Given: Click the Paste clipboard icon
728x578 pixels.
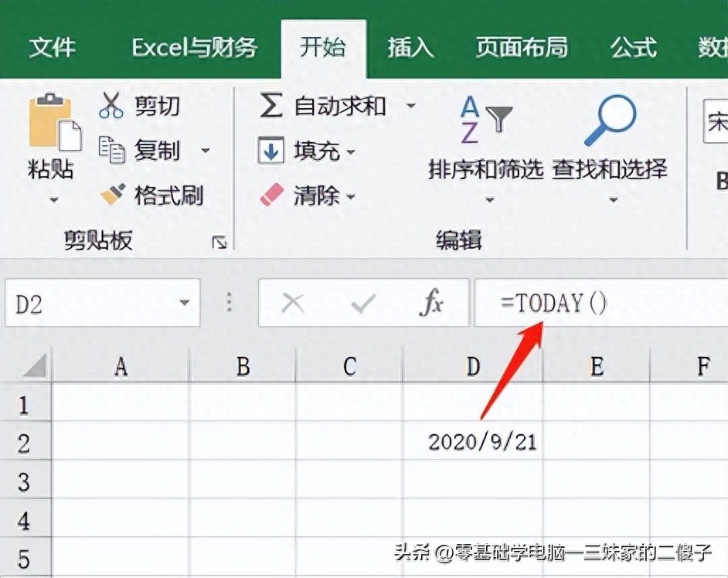Looking at the screenshot, I should pyautogui.click(x=53, y=122).
